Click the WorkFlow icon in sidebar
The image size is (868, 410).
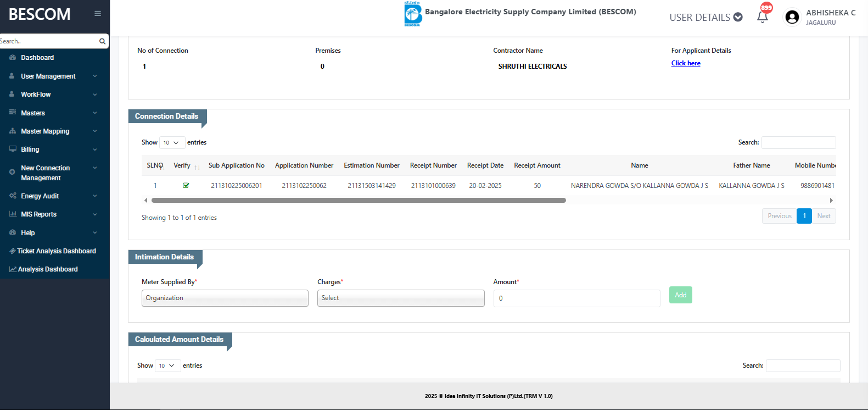tap(12, 94)
